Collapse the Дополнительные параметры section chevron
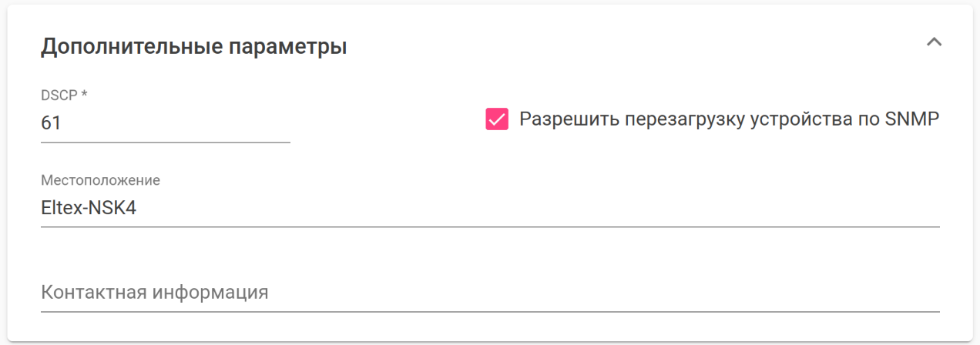 click(x=934, y=42)
